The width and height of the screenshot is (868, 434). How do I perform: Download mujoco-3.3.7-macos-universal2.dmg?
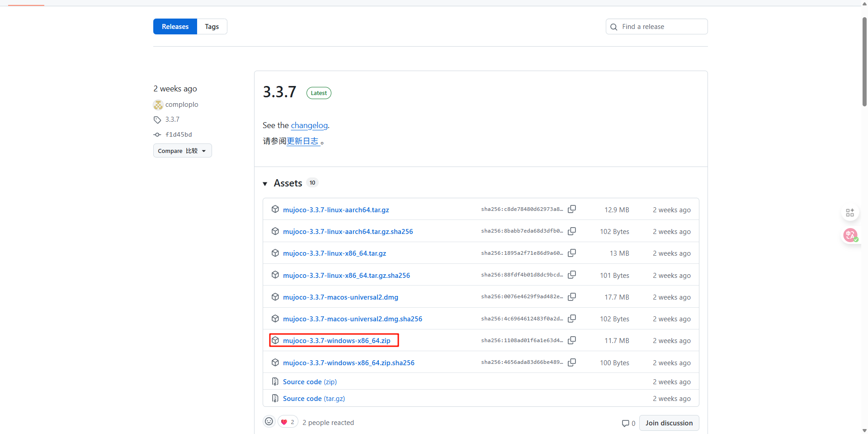[340, 297]
